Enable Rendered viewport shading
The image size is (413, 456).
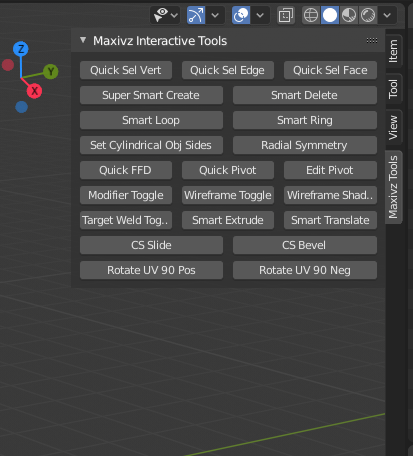click(368, 15)
